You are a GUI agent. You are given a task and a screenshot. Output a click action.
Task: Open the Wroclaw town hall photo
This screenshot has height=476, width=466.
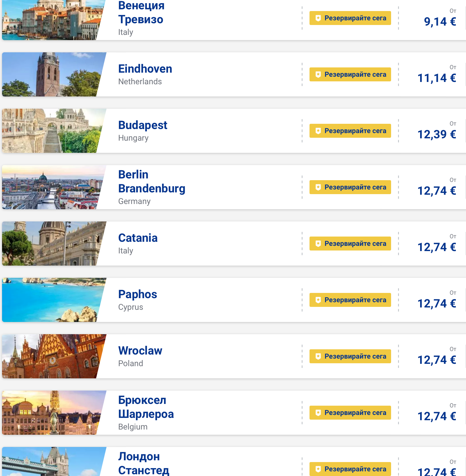(52, 356)
